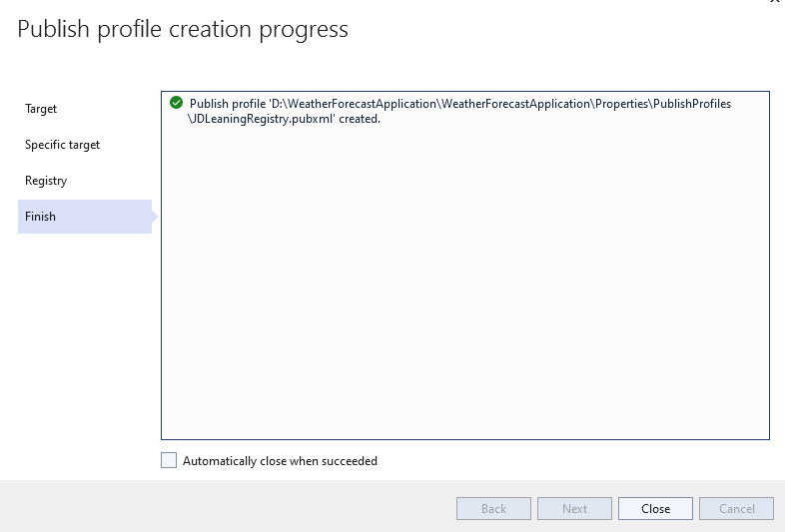Click the 'Automatically close when succeeded' label
Image resolution: width=785 pixels, height=532 pixels.
280,461
